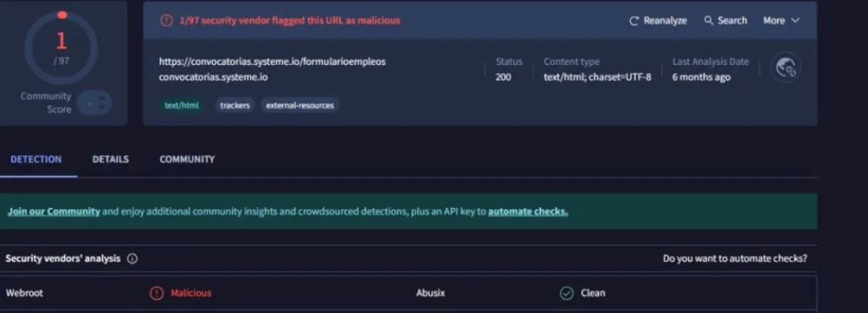The width and height of the screenshot is (868, 313).
Task: Click the Reanalyze refresh icon
Action: click(634, 21)
